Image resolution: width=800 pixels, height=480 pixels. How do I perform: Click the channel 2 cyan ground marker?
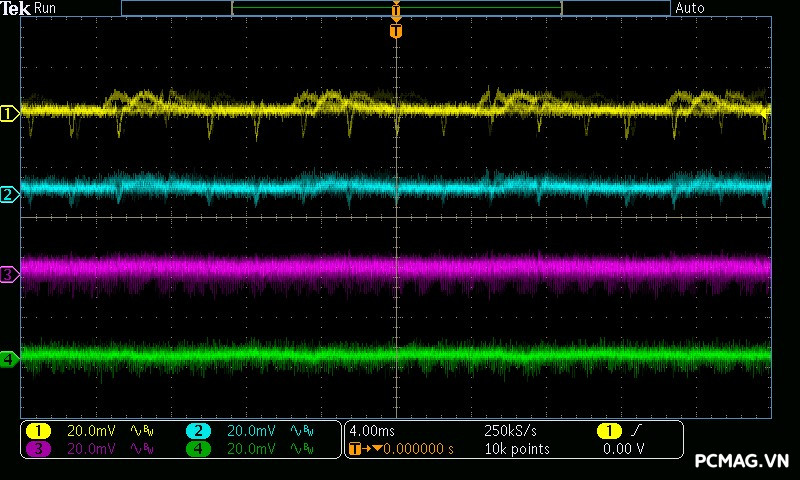[9, 194]
